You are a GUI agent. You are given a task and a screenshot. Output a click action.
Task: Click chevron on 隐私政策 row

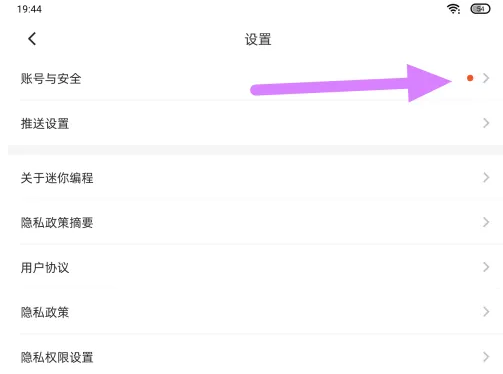click(x=486, y=312)
